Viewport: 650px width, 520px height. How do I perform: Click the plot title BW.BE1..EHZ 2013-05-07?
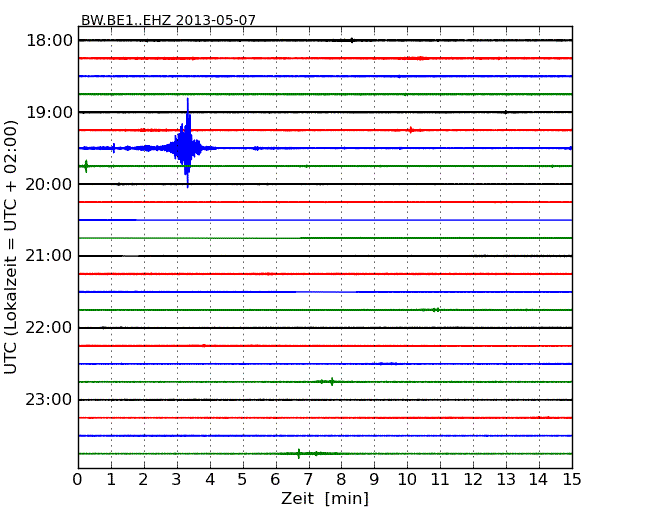168,20
